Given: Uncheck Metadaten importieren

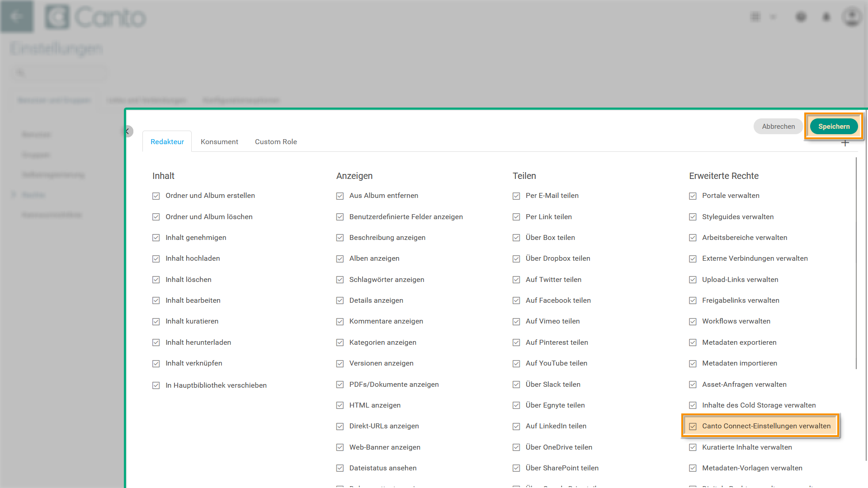Looking at the screenshot, I should click(693, 364).
